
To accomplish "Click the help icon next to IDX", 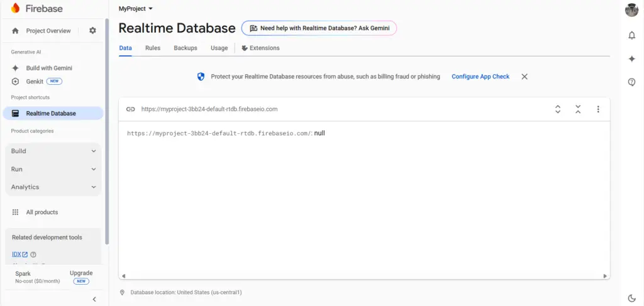I will click(33, 254).
